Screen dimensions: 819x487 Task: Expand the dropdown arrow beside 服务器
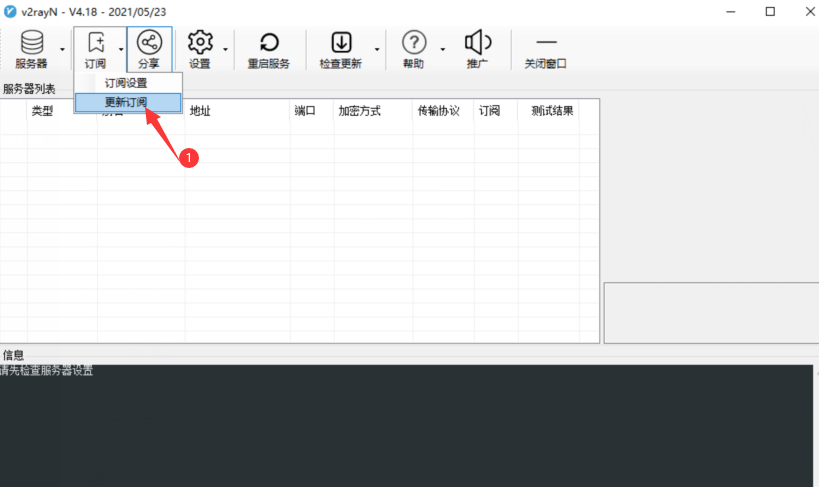tap(62, 49)
